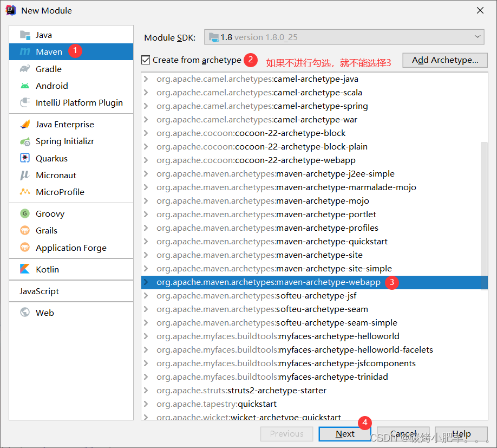Click the Previous button
Viewport: 497px width, 448px height.
tap(286, 434)
